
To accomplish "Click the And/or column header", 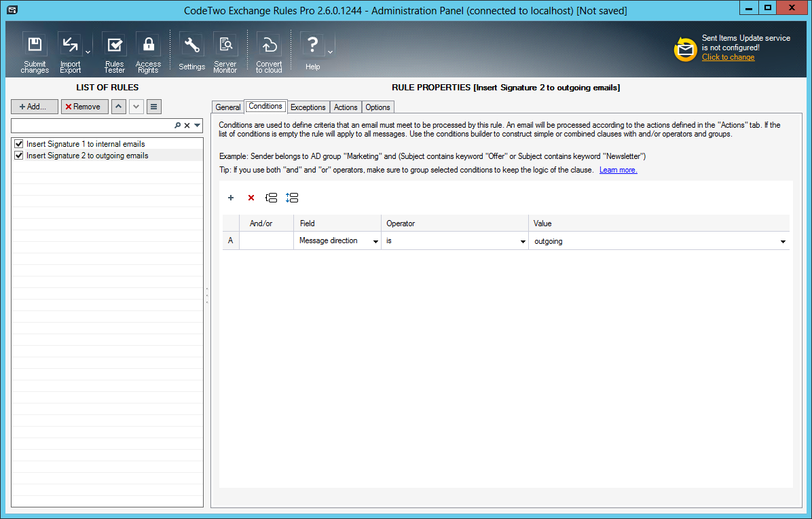I will click(x=266, y=223).
